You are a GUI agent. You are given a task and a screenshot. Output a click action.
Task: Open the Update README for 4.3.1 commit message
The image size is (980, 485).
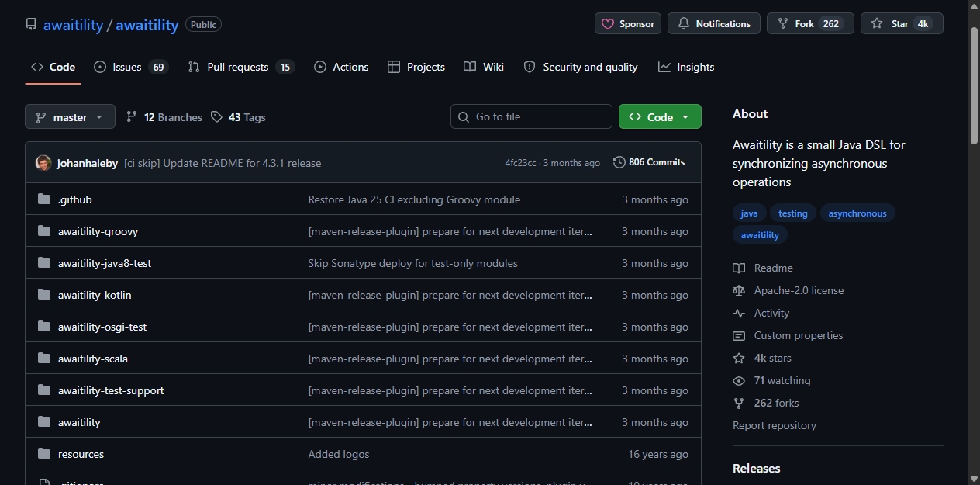223,163
